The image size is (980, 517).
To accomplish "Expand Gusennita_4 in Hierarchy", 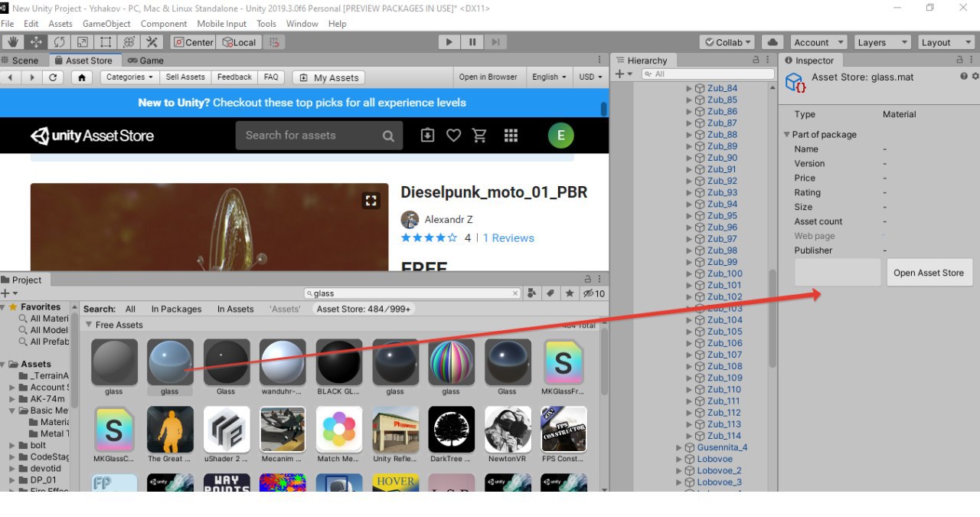I will [x=678, y=447].
